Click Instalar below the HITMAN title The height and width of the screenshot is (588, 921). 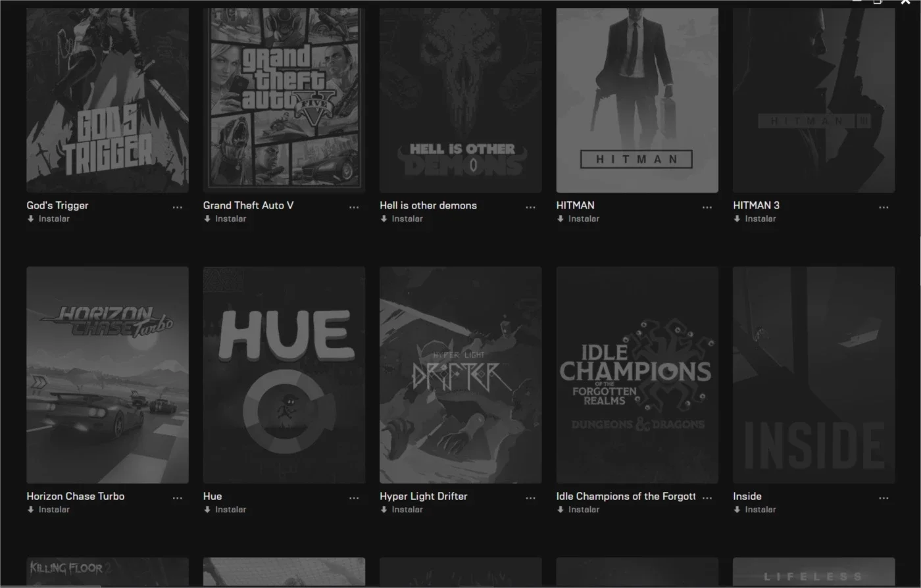pyautogui.click(x=578, y=219)
